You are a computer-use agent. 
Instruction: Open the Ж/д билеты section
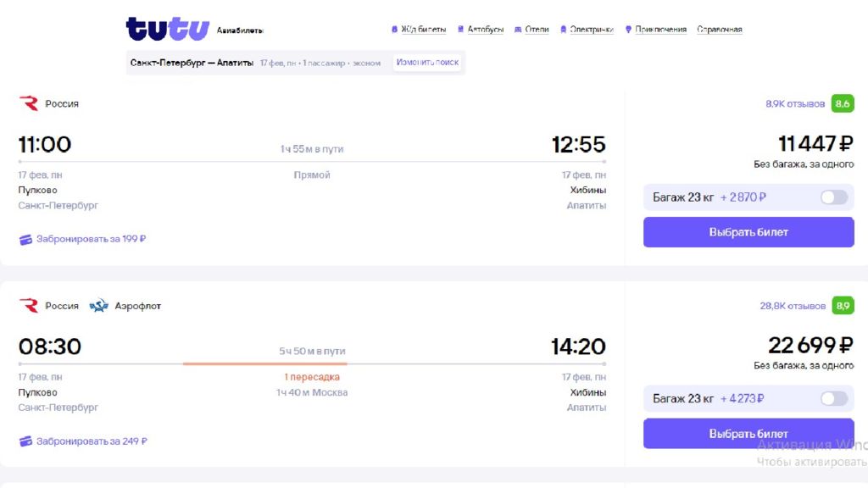[x=419, y=30]
